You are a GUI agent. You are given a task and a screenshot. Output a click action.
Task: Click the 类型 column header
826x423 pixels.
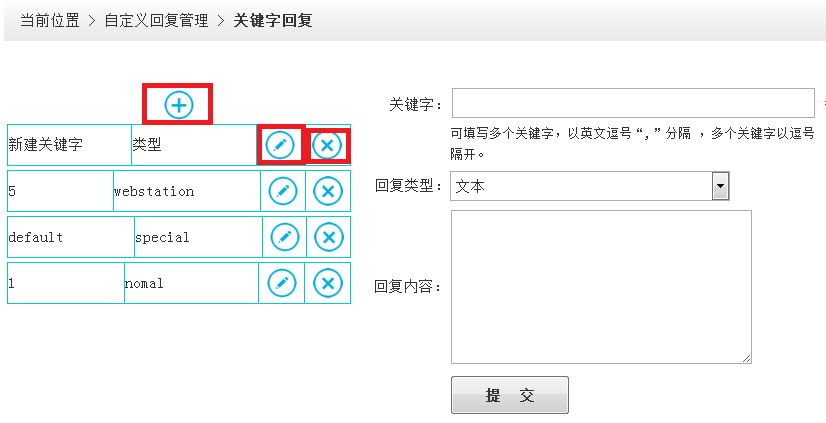(x=192, y=145)
